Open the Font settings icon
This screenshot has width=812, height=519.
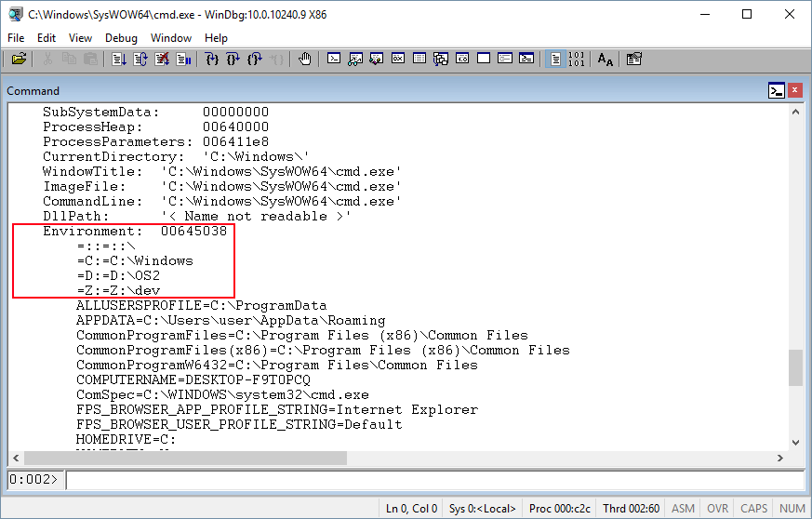(606, 60)
